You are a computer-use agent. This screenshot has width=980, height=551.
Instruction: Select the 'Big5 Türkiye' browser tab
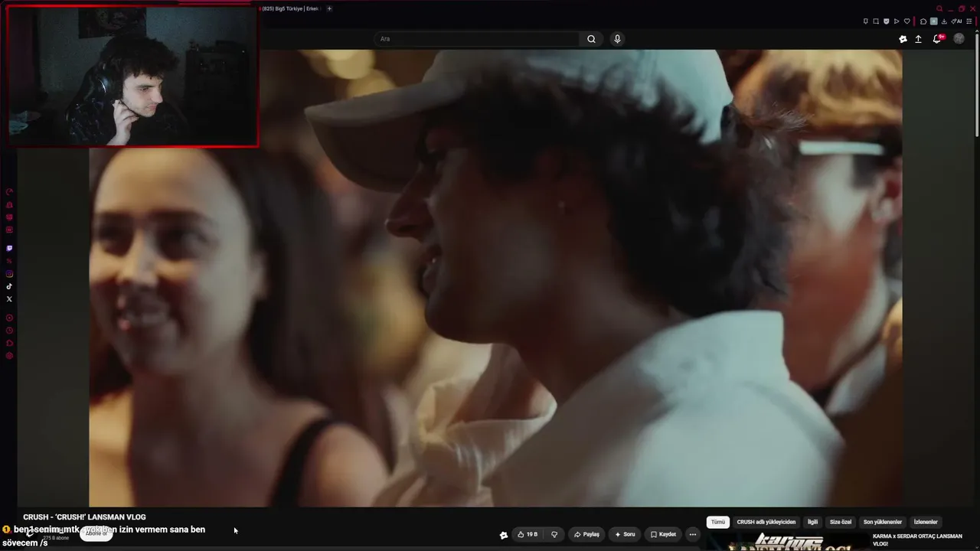pyautogui.click(x=289, y=8)
